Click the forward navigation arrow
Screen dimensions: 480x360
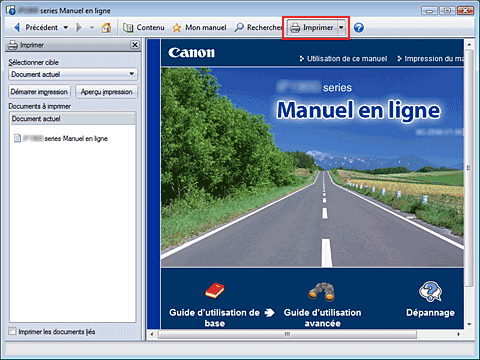[x=79, y=28]
